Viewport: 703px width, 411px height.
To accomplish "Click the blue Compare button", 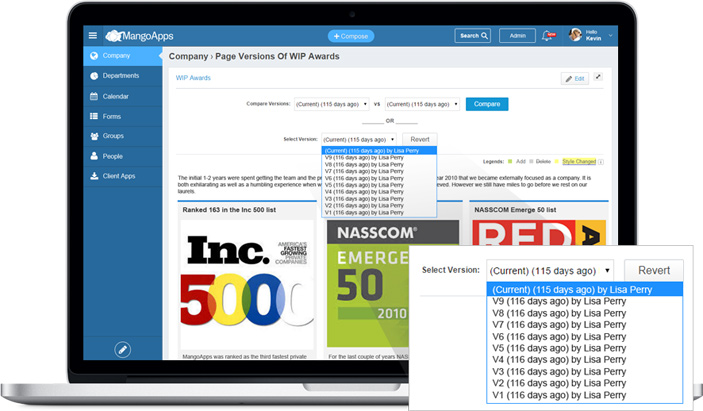I will (487, 104).
